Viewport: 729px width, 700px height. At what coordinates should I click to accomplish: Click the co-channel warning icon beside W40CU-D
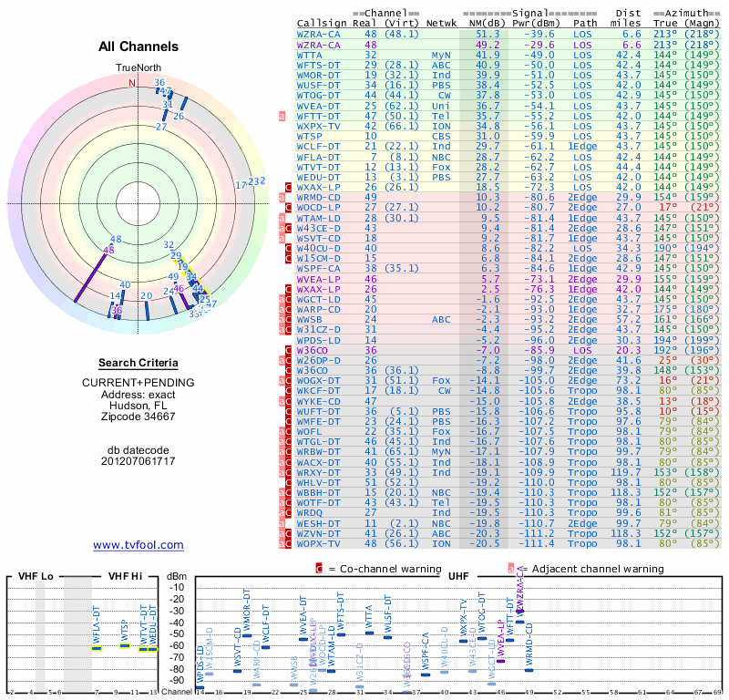click(x=289, y=247)
